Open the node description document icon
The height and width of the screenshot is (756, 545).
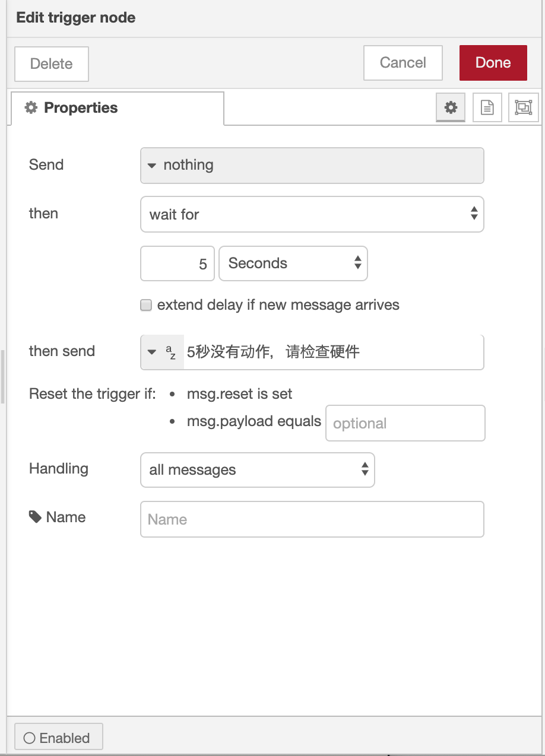(x=487, y=107)
